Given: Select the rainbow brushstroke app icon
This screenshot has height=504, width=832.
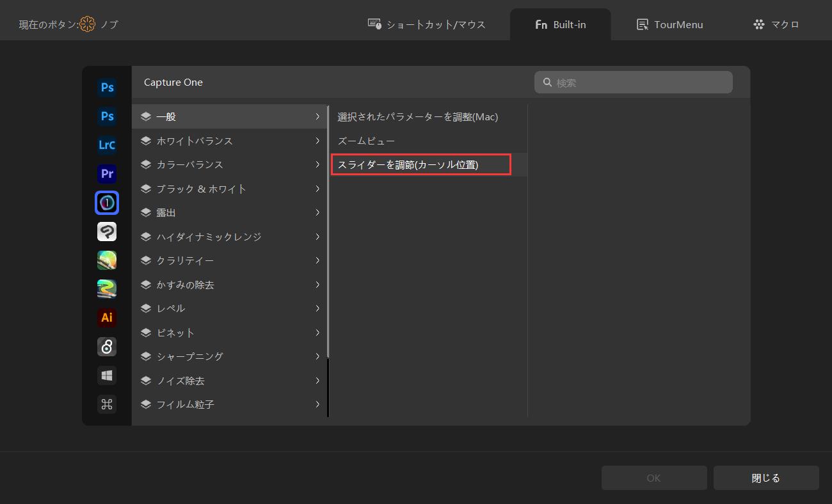Looking at the screenshot, I should [107, 289].
